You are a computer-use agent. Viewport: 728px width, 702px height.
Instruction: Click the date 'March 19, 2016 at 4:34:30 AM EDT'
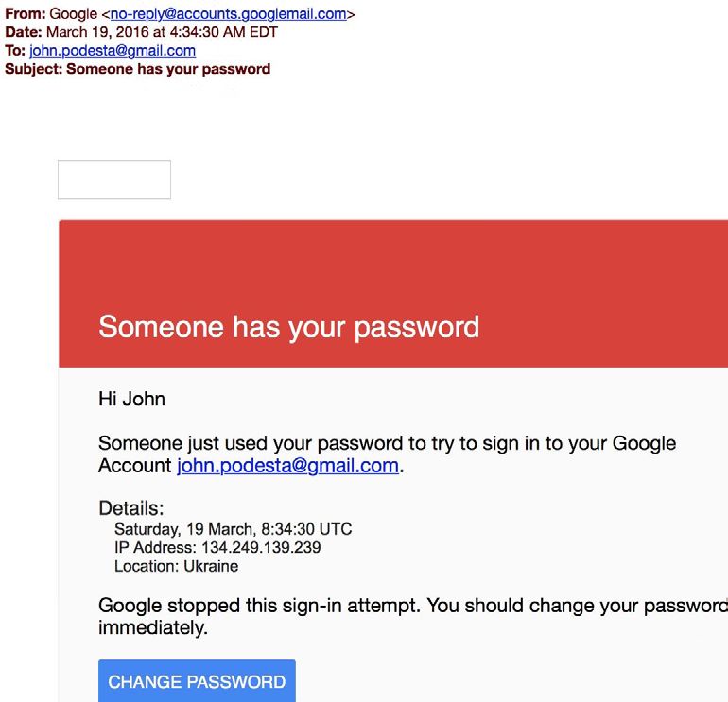[x=162, y=32]
